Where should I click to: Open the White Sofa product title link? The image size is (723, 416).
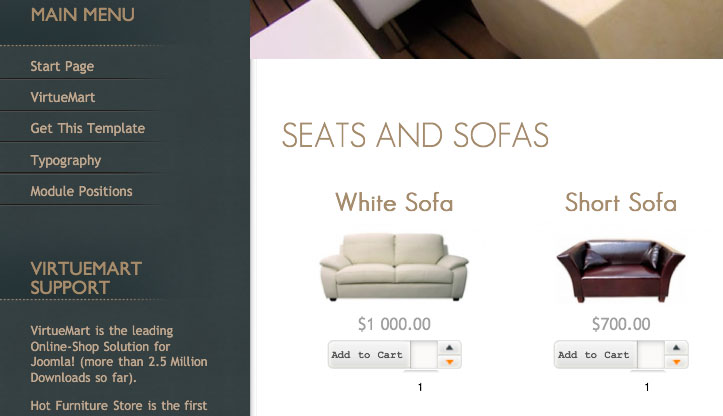(394, 202)
